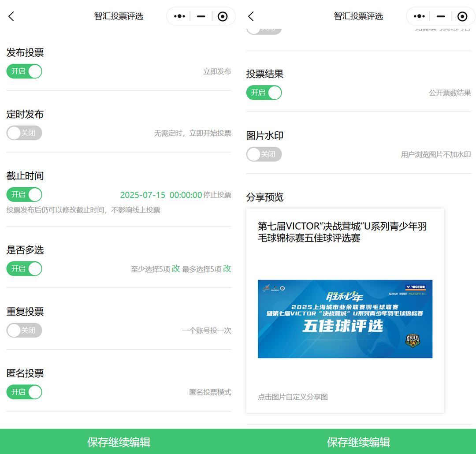Viewport: 476px width, 454px height.
Task: Edit minimum selection via 改 after 至少选择5项
Action: pyautogui.click(x=176, y=269)
